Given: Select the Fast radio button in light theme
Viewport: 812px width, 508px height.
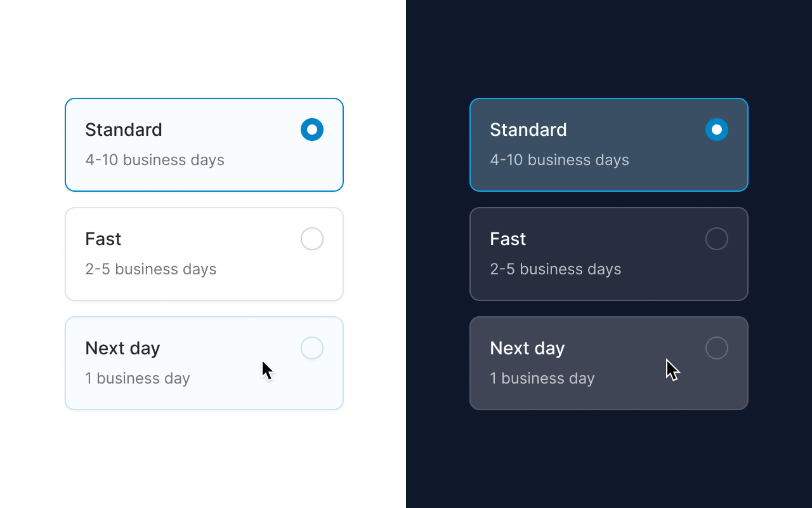Looking at the screenshot, I should tap(312, 239).
